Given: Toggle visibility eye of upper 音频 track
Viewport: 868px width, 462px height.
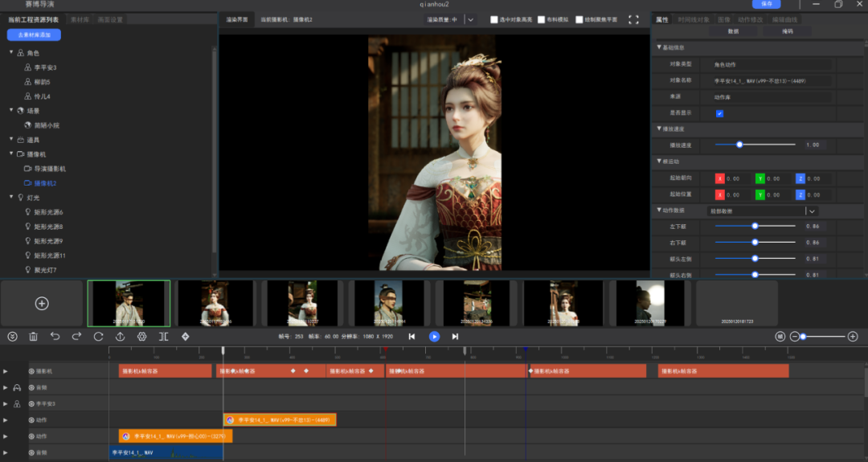Looking at the screenshot, I should point(31,387).
